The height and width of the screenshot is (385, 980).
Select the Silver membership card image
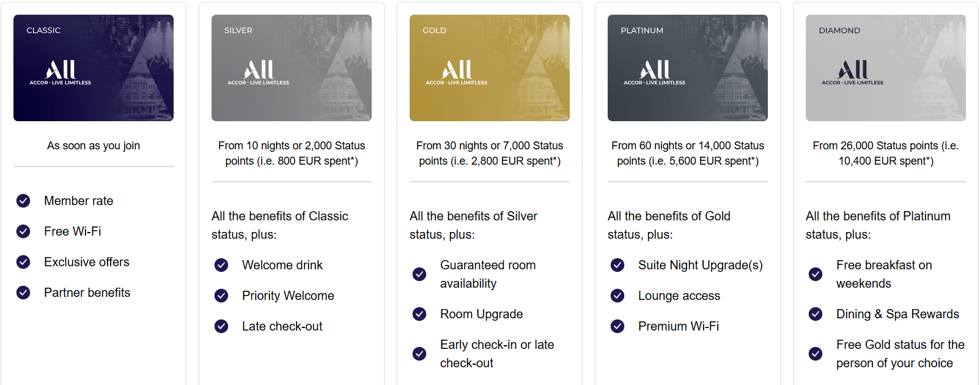click(x=292, y=68)
